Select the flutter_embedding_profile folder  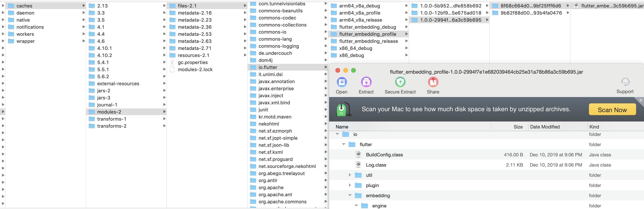pos(368,34)
